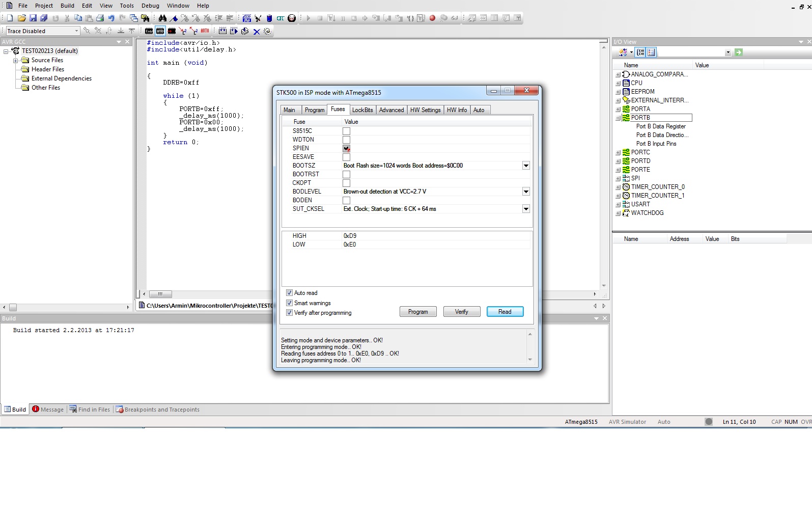Image resolution: width=812 pixels, height=515 pixels.
Task: Click the Undo arrow icon
Action: pyautogui.click(x=111, y=18)
